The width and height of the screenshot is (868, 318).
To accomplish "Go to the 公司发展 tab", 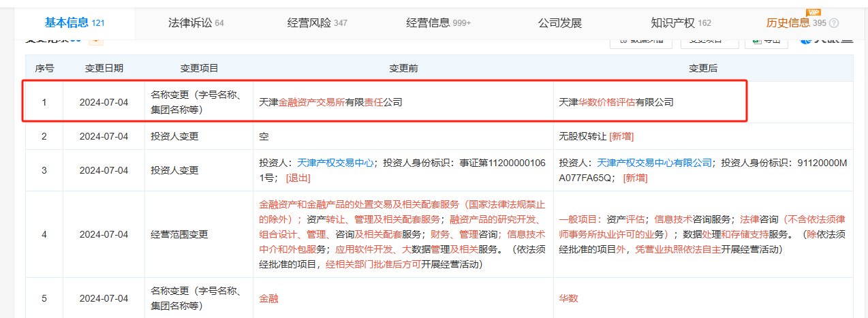I will click(560, 23).
